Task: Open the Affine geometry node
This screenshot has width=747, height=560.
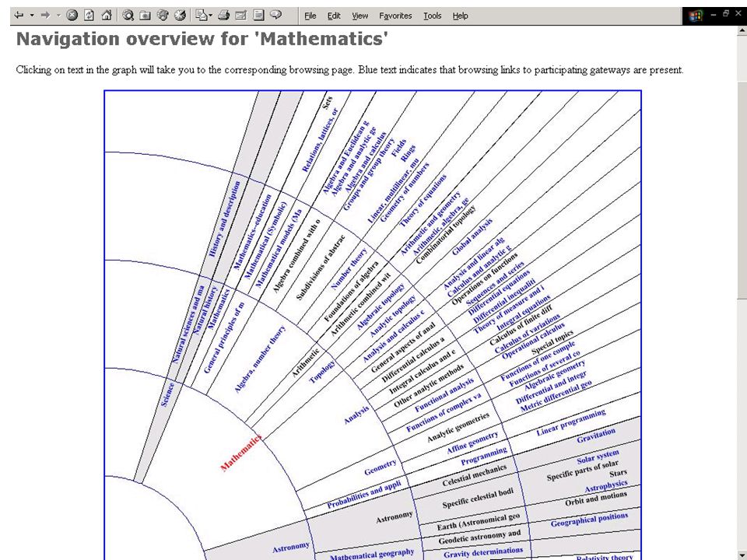Action: click(x=472, y=442)
